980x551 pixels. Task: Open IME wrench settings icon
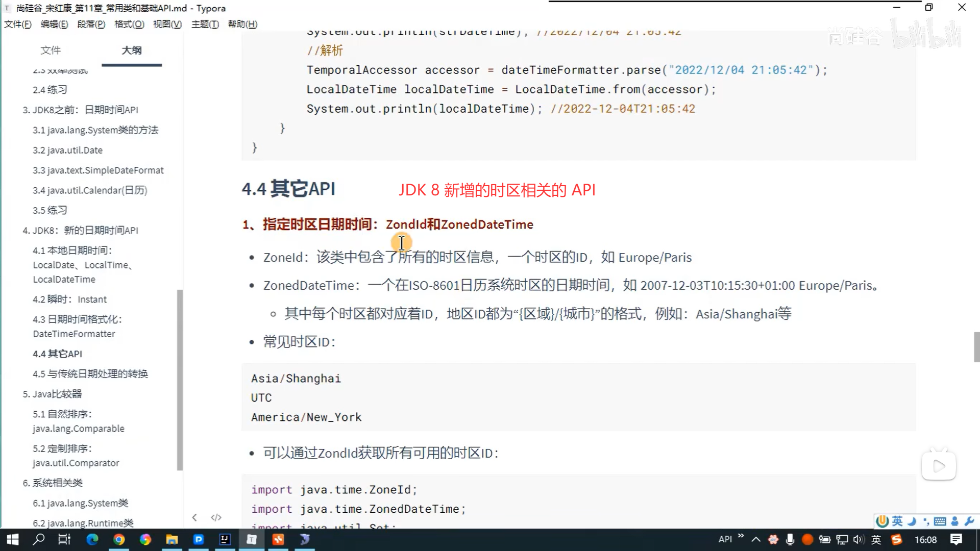point(969,521)
